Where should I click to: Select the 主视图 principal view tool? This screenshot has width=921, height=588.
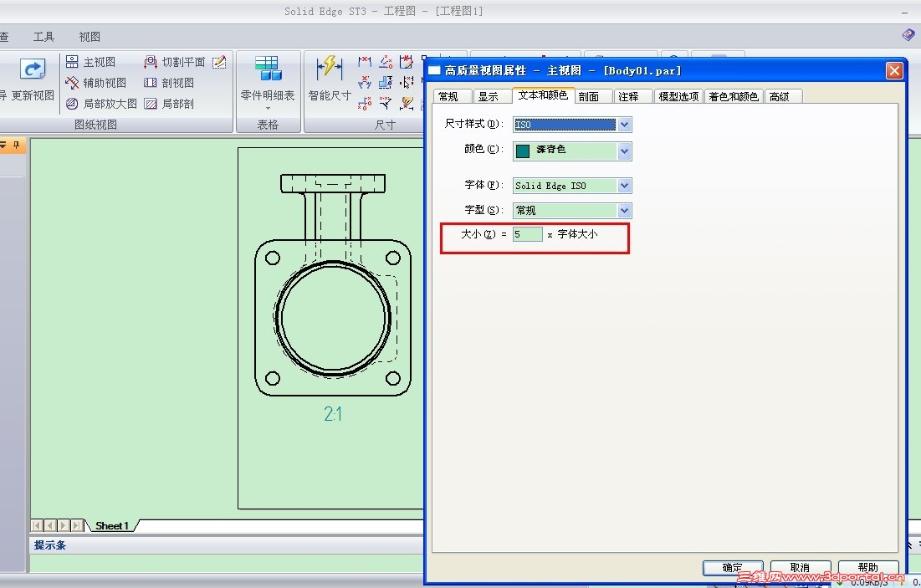(x=90, y=62)
